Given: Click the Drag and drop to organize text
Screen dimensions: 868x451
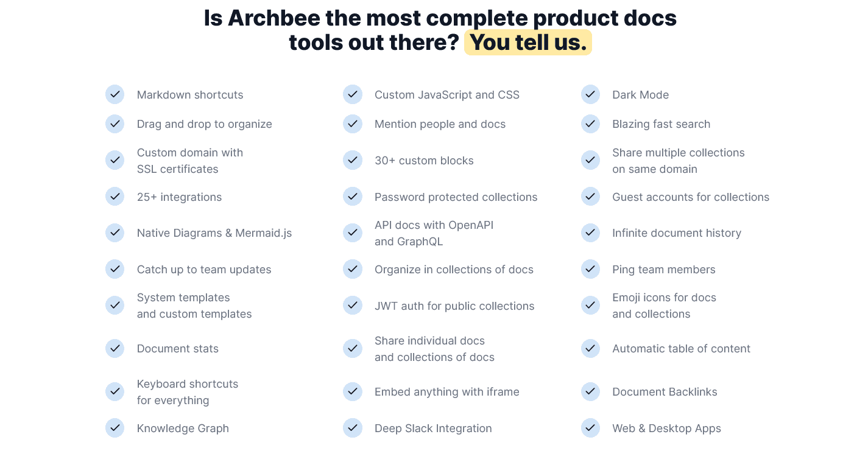Looking at the screenshot, I should click(204, 124).
